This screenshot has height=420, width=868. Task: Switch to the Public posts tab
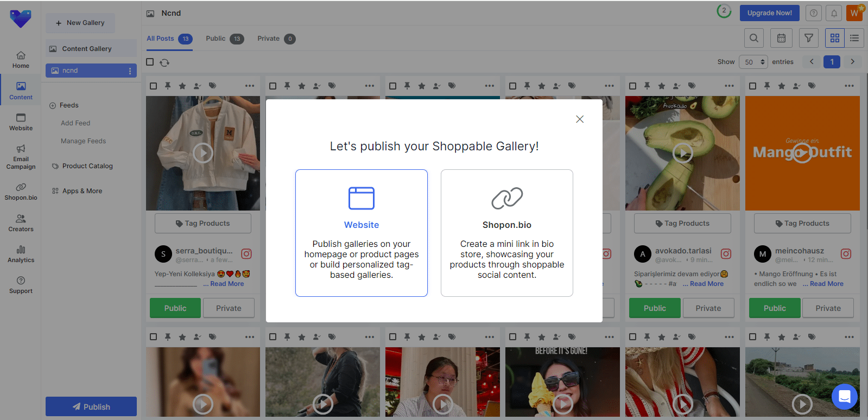(x=224, y=39)
